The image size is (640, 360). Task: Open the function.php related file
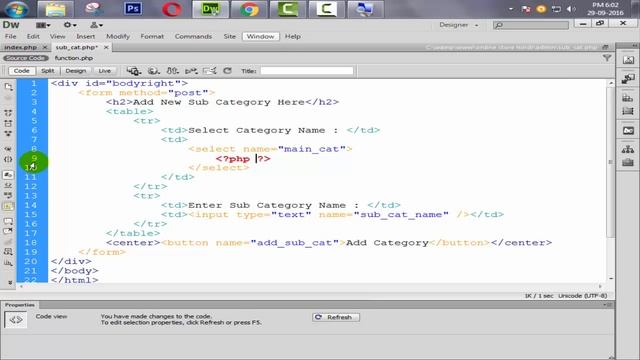click(x=74, y=58)
